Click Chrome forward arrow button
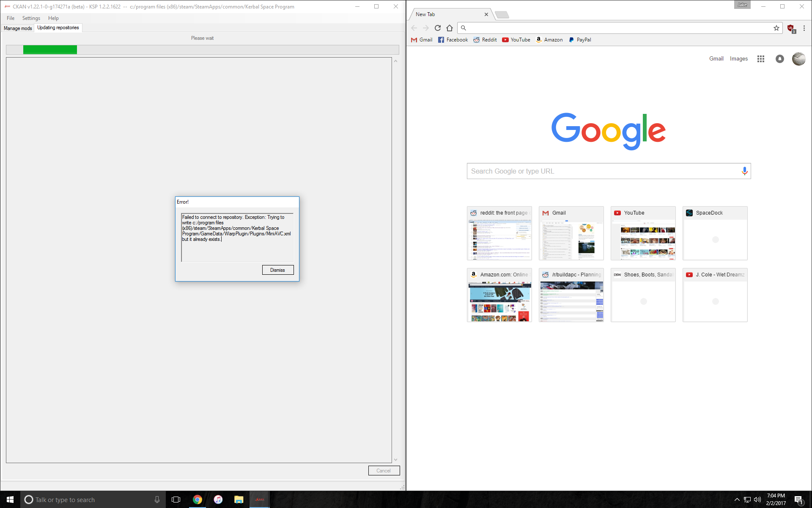 coord(426,28)
